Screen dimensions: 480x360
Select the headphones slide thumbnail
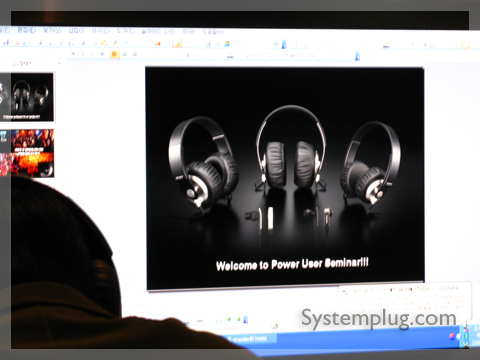coord(32,97)
